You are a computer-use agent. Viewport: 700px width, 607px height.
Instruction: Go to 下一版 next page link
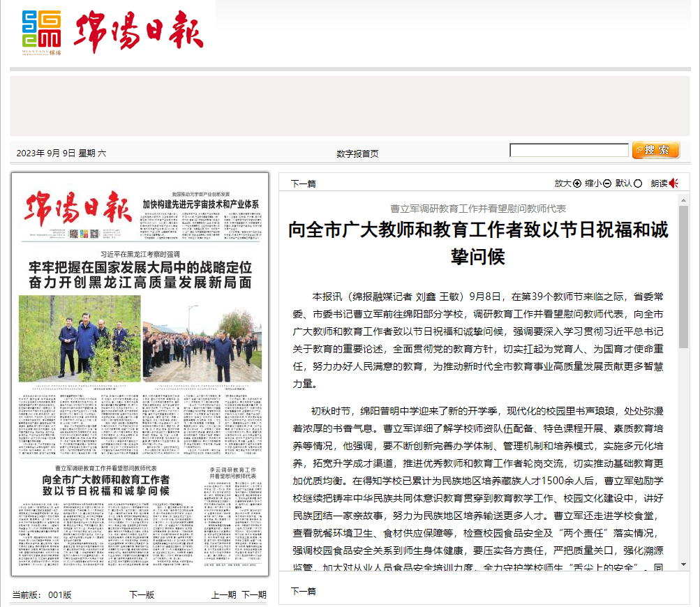[x=142, y=595]
